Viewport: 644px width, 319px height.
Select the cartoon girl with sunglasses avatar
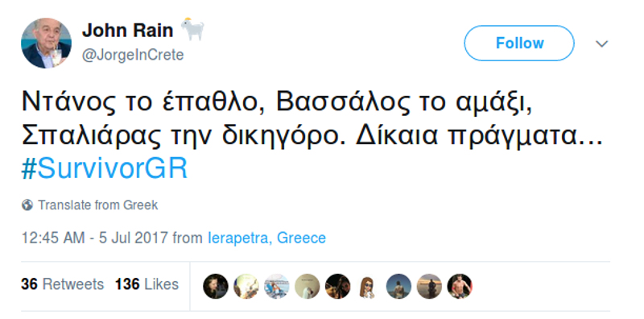tap(368, 286)
